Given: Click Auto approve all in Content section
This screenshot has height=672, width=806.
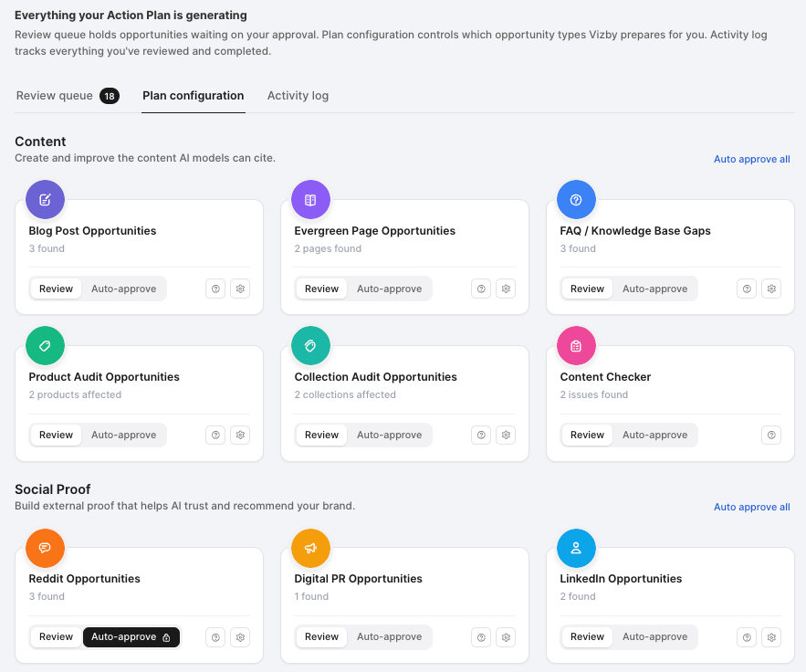Looking at the screenshot, I should 751,159.
